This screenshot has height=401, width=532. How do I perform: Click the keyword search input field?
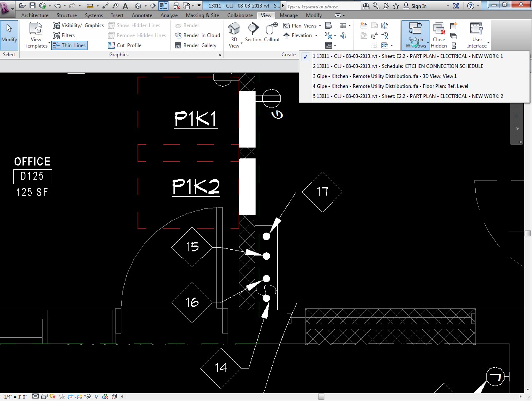coord(323,6)
